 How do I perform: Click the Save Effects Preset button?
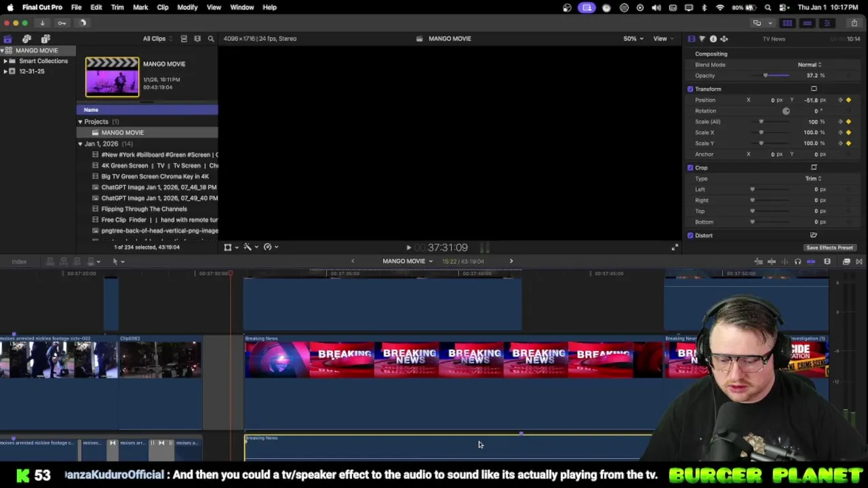[829, 247]
